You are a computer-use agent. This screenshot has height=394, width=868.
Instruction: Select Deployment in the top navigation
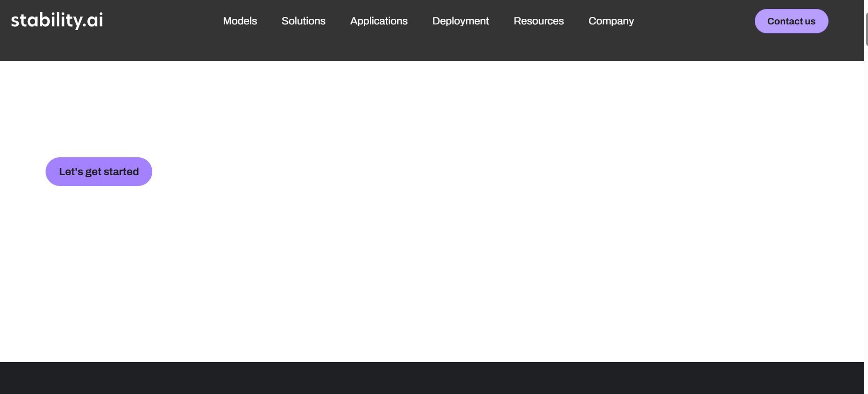[460, 21]
